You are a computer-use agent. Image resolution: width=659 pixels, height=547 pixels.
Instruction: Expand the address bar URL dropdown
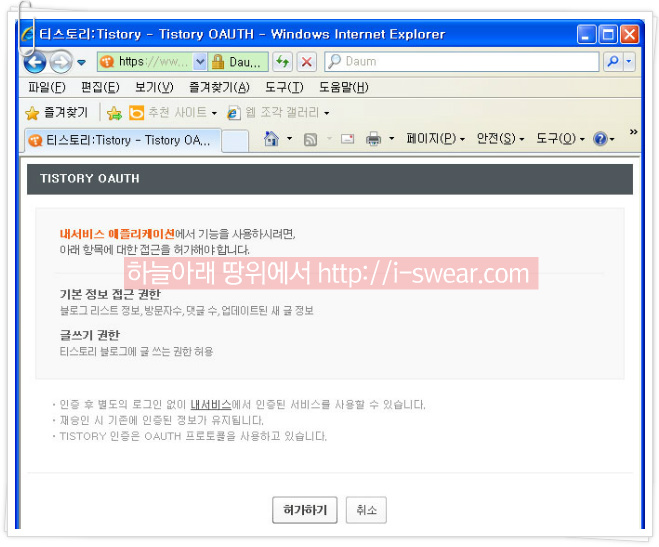[200, 62]
